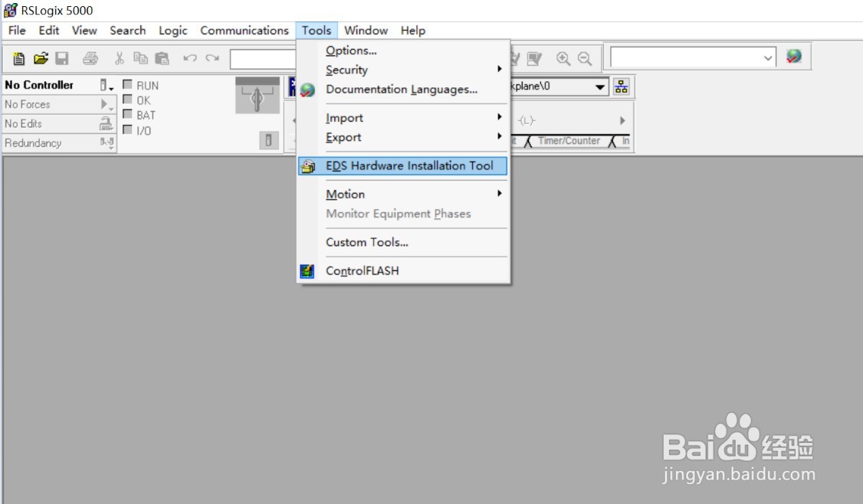The height and width of the screenshot is (504, 863).
Task: Open the No Edits lock dropdown
Action: point(107,124)
